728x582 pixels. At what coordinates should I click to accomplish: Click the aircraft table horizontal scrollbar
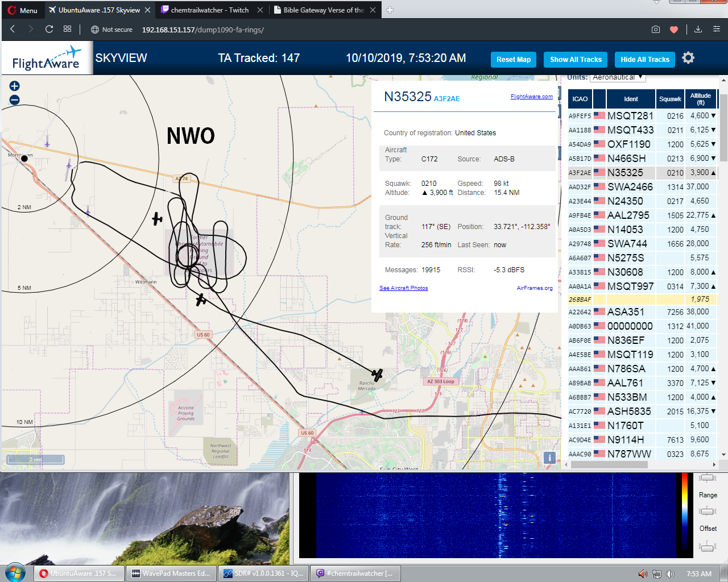tap(609, 464)
